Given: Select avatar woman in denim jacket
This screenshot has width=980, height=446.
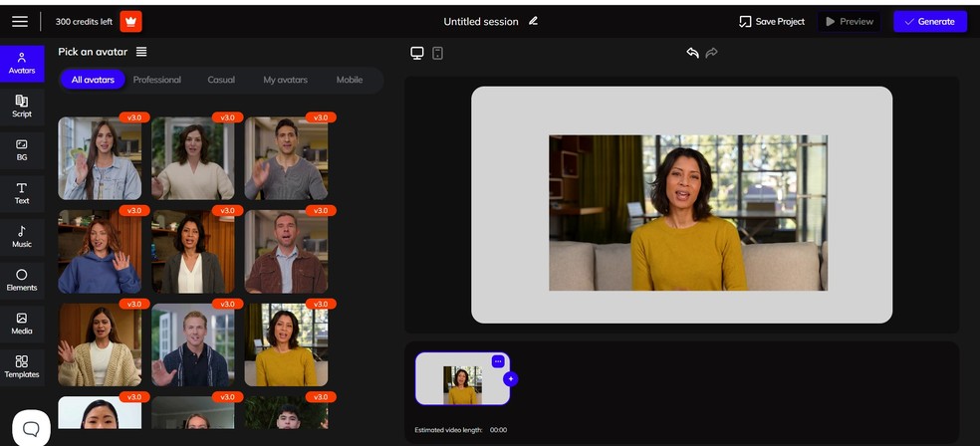Looking at the screenshot, I should click(x=100, y=158).
